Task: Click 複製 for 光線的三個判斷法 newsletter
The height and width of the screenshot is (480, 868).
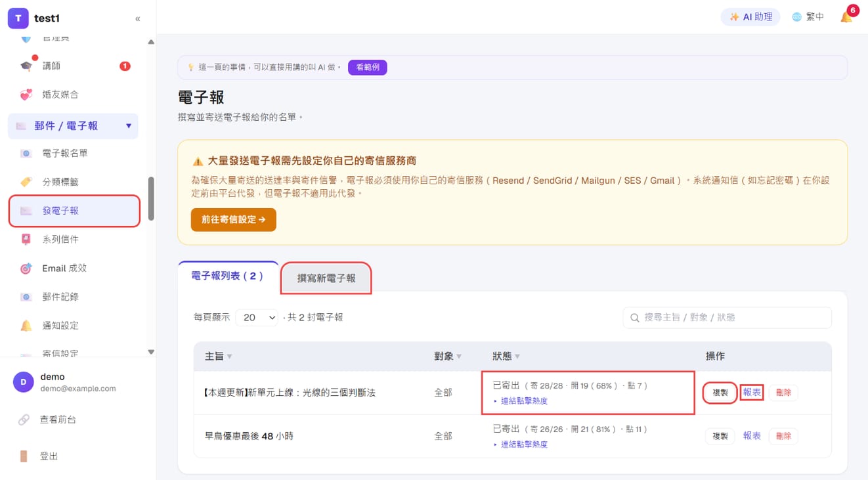Action: 720,393
